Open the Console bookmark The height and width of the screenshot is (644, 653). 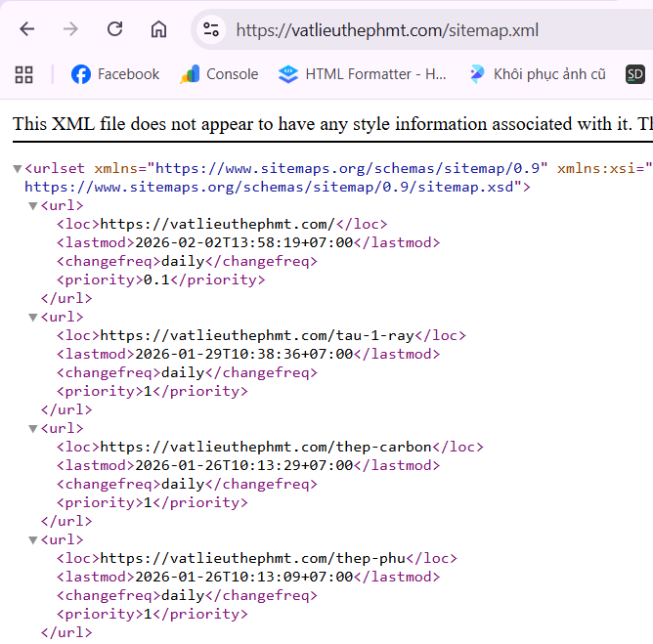[220, 74]
